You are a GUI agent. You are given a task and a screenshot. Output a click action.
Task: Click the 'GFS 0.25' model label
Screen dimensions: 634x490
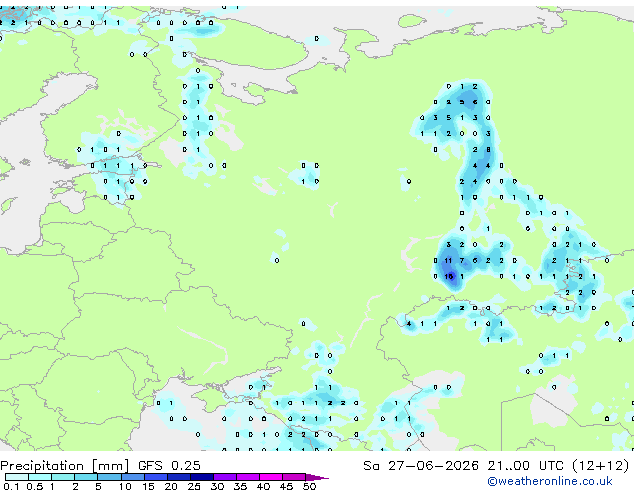coord(169,465)
